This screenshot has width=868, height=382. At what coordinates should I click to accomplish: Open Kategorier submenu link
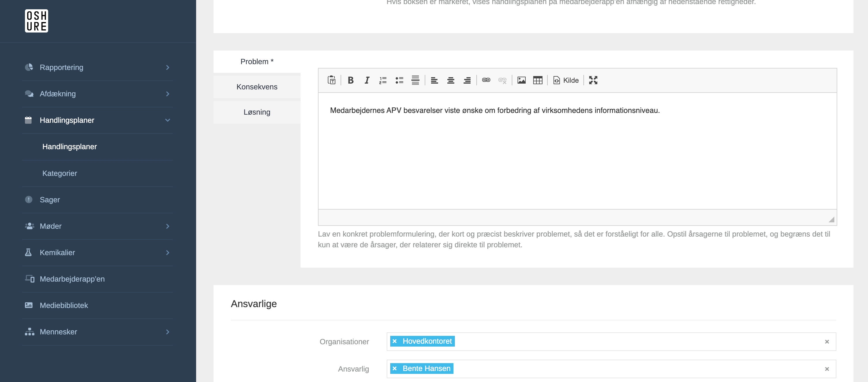click(60, 173)
